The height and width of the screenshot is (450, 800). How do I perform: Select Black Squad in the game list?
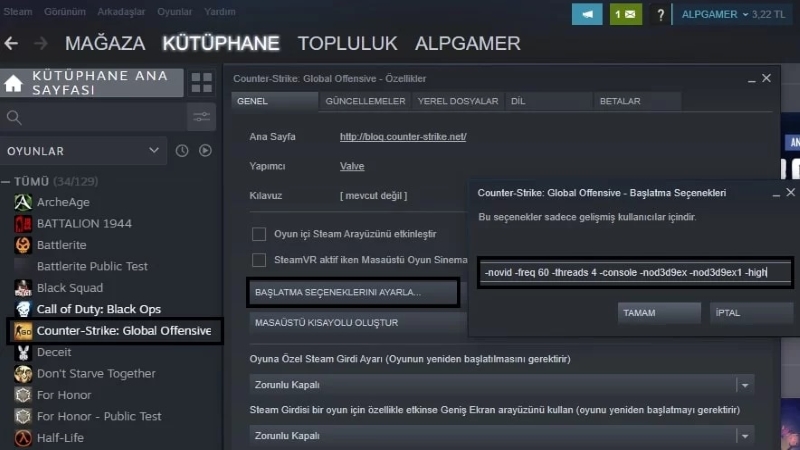(x=70, y=288)
